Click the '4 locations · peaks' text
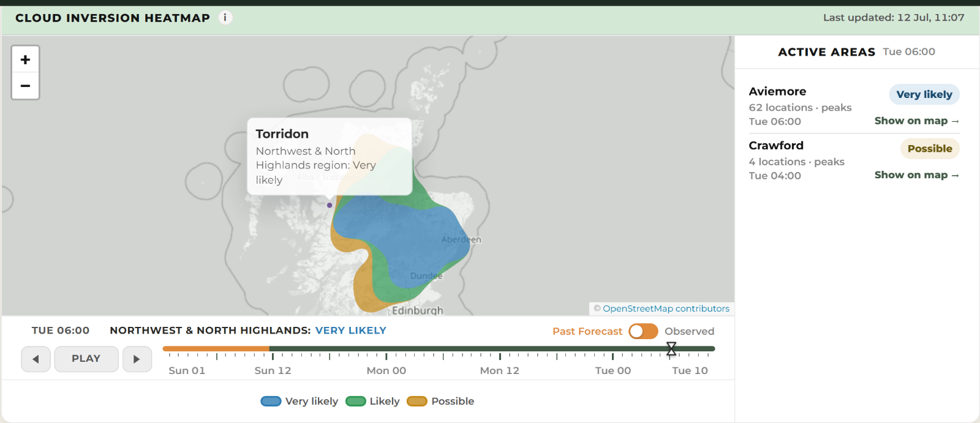Viewport: 980px width, 423px height. (797, 162)
